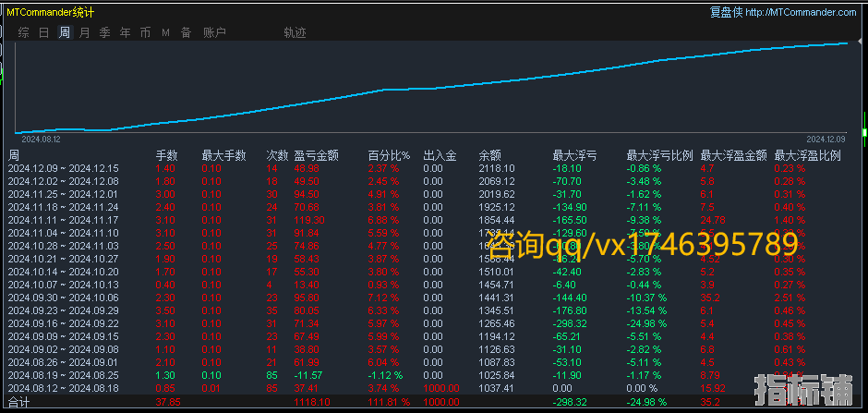The image size is (868, 413).
Task: Click the 最大浮亏 column header
Action: click(573, 155)
